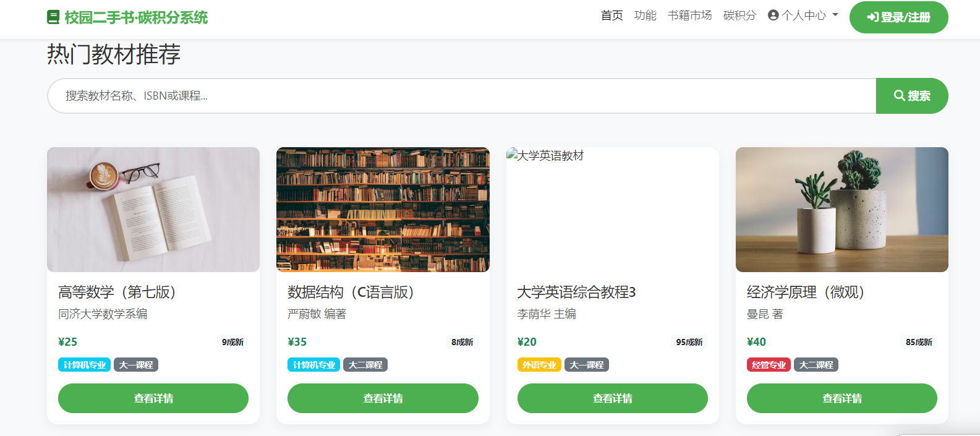The width and height of the screenshot is (980, 436).
Task: Click the library bookshelf thumbnail
Action: [x=383, y=210]
